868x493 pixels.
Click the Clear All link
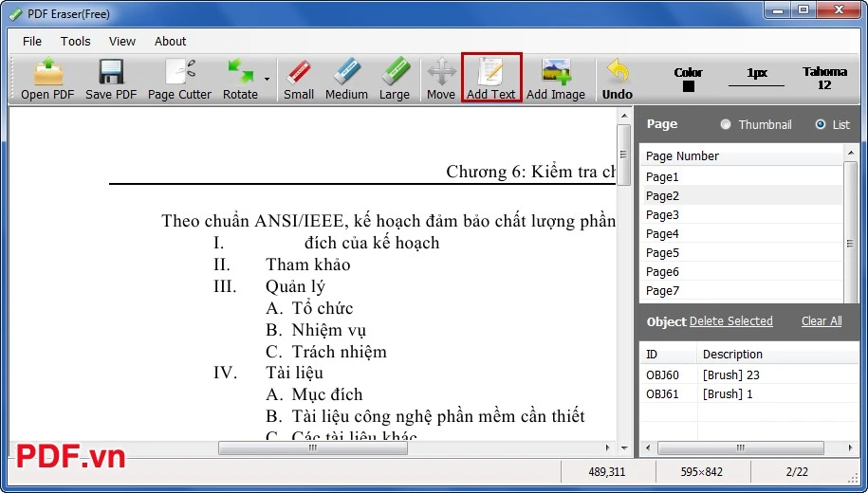coord(822,320)
